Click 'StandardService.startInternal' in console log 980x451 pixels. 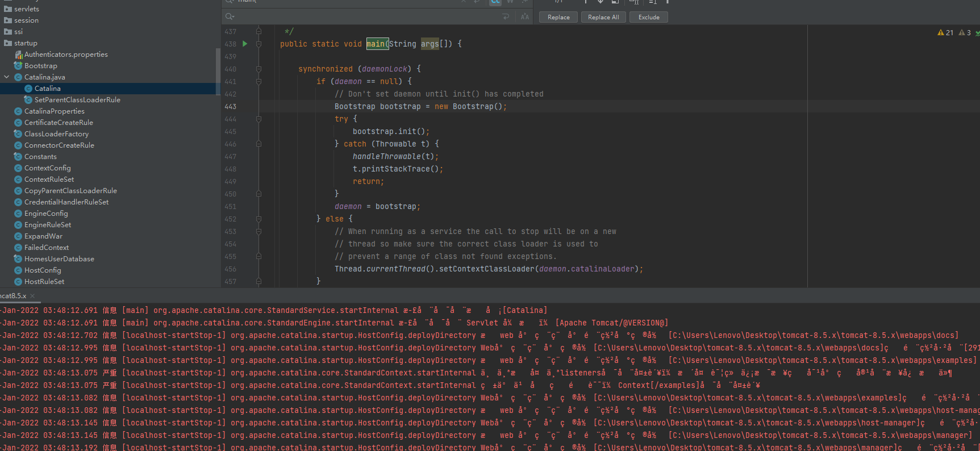[x=333, y=310]
